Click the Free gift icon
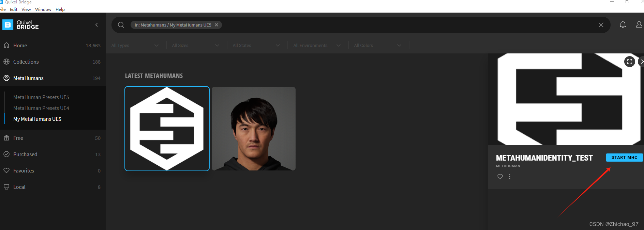The image size is (644, 230). point(6,138)
